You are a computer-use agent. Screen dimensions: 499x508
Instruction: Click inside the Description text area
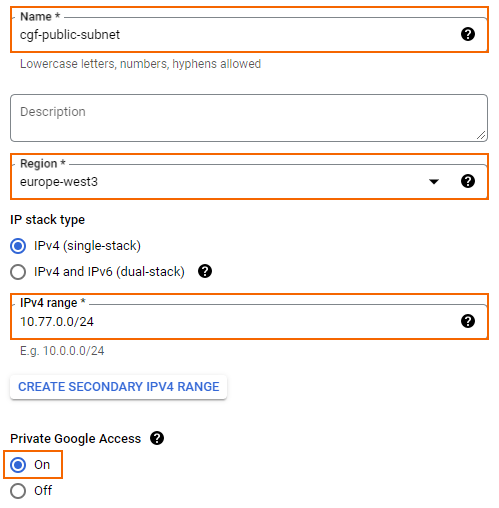tap(249, 118)
